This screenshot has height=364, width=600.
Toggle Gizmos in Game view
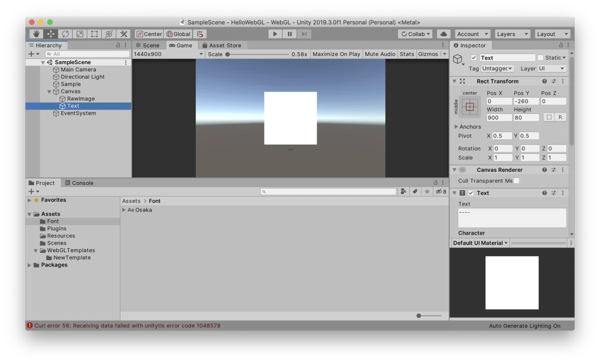pos(428,54)
